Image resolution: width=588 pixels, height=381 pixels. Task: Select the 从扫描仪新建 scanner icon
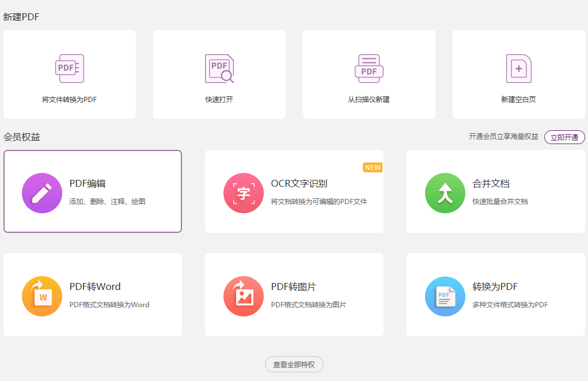tap(369, 67)
